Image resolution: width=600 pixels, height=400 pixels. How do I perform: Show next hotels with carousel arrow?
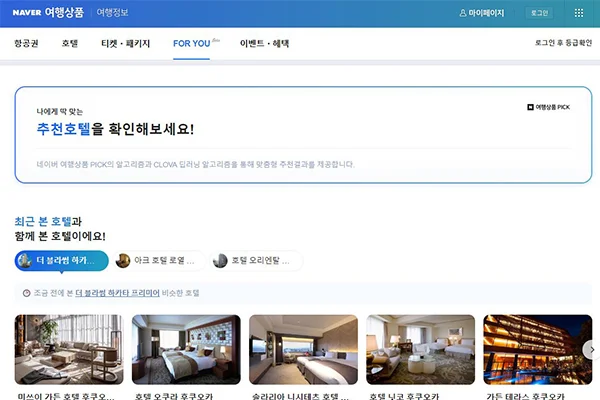click(591, 349)
